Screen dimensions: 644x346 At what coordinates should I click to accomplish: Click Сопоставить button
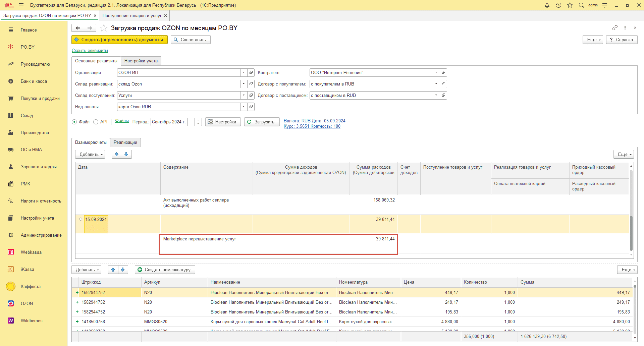[x=191, y=40]
